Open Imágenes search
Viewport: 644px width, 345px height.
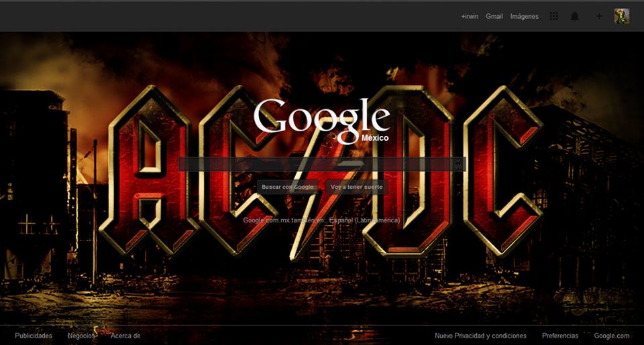pyautogui.click(x=525, y=16)
